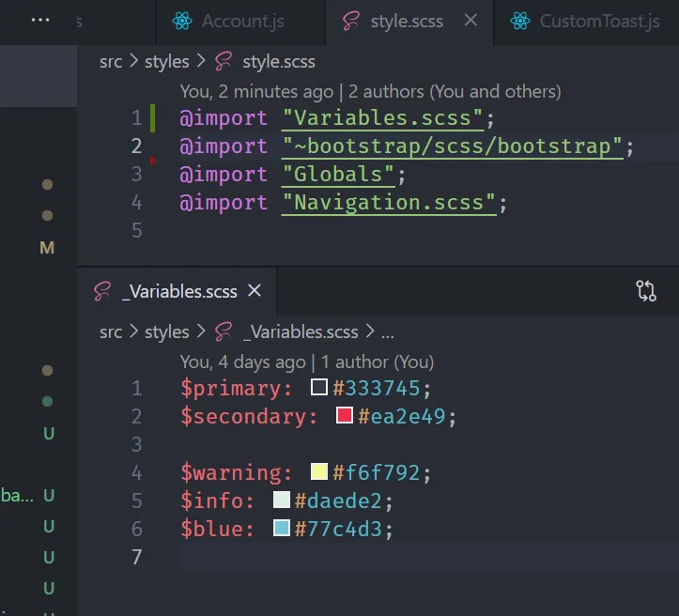Screen dimensions: 679x616
Task: Close the style.scss tab
Action: pyautogui.click(x=471, y=21)
